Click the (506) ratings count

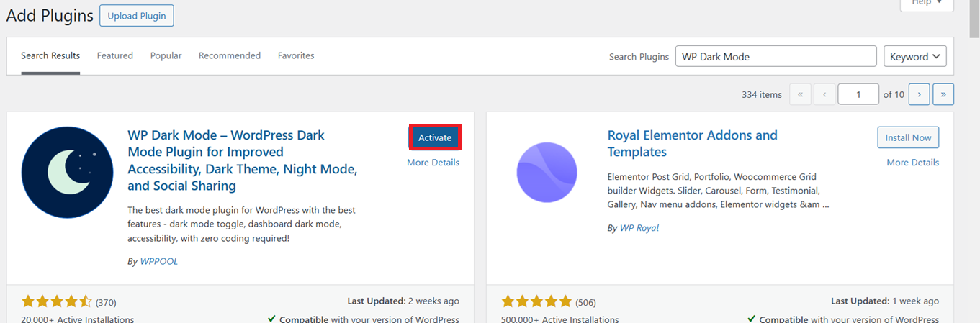pyautogui.click(x=585, y=302)
